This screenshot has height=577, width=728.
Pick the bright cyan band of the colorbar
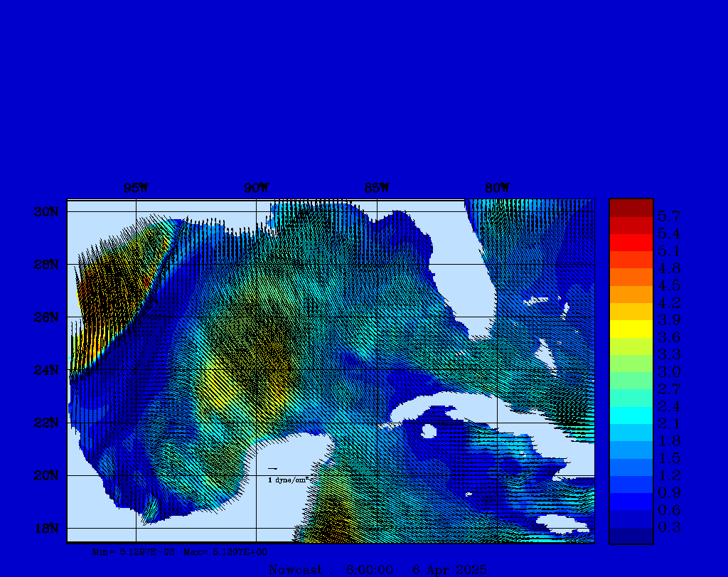[631, 415]
